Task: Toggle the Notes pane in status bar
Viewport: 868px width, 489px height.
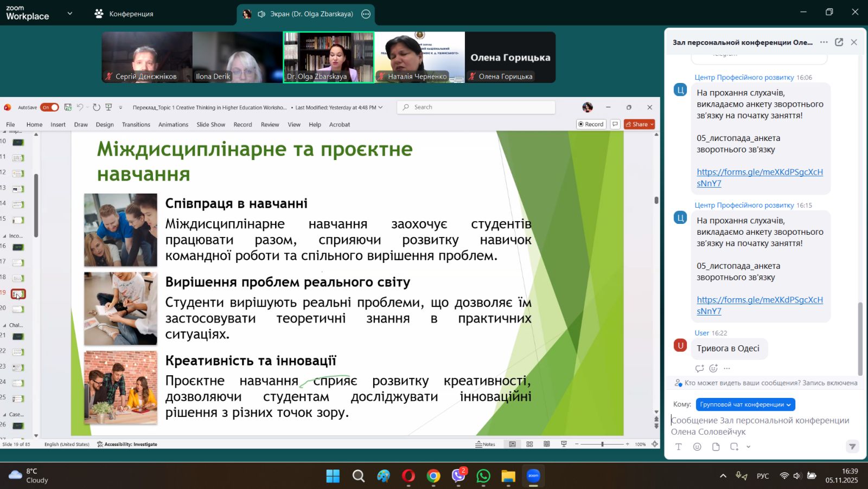Action: pos(486,444)
